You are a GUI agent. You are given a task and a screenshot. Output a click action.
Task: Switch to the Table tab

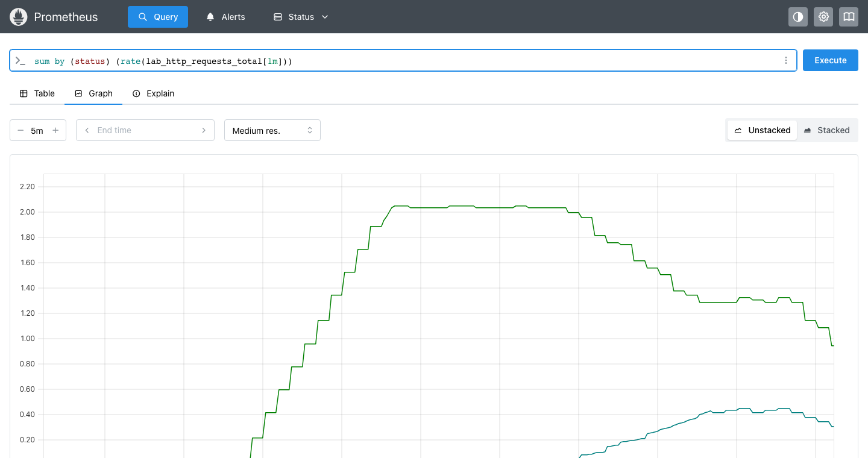(x=37, y=93)
